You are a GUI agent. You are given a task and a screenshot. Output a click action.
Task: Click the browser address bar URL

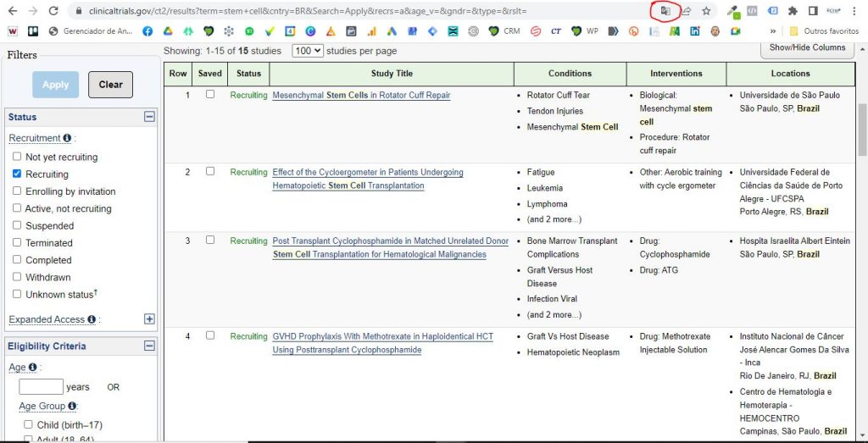coord(308,10)
